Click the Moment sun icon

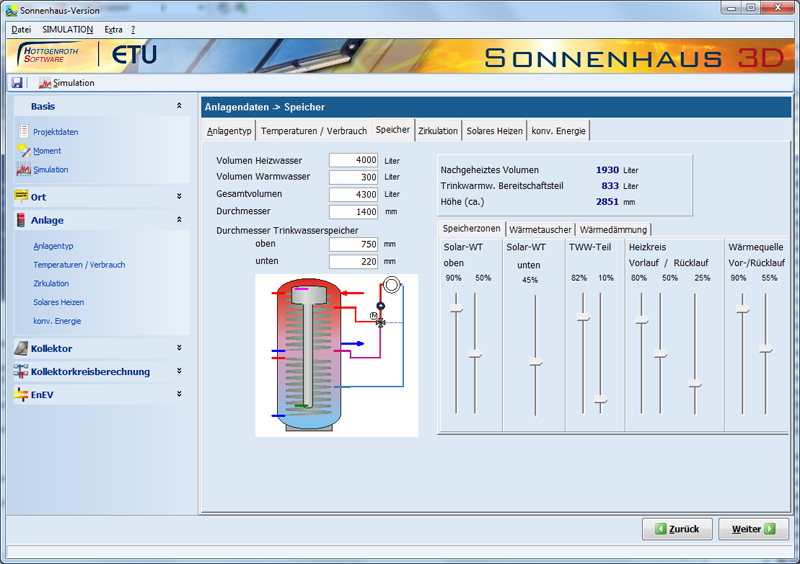coord(23,150)
